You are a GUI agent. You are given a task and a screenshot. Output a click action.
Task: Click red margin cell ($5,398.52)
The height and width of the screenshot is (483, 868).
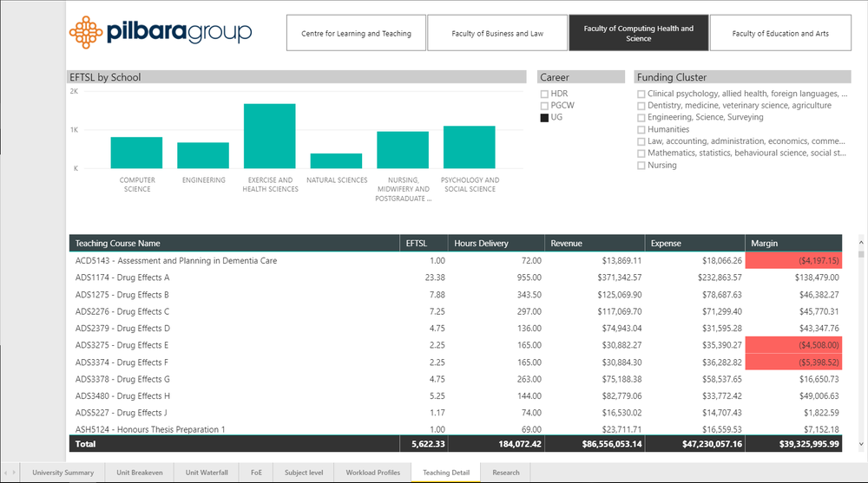(x=794, y=362)
